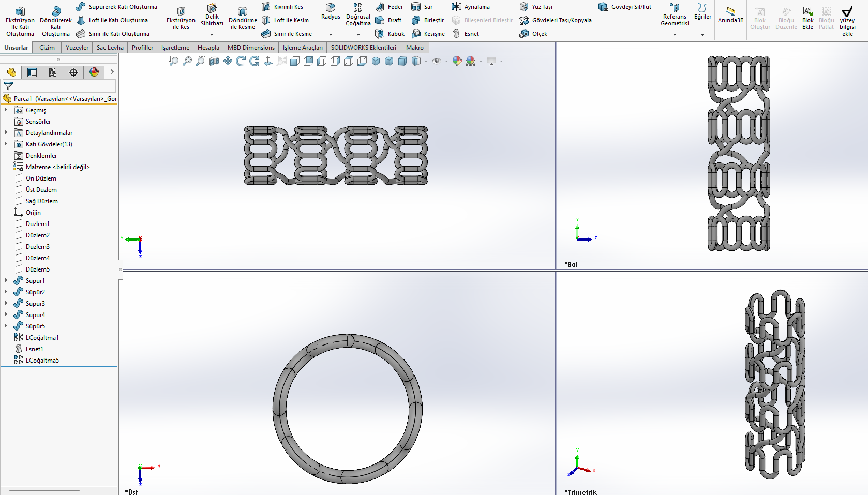This screenshot has width=868, height=495.
Task: Open the Referans Geometrisi dropdown arrow
Action: [x=675, y=35]
